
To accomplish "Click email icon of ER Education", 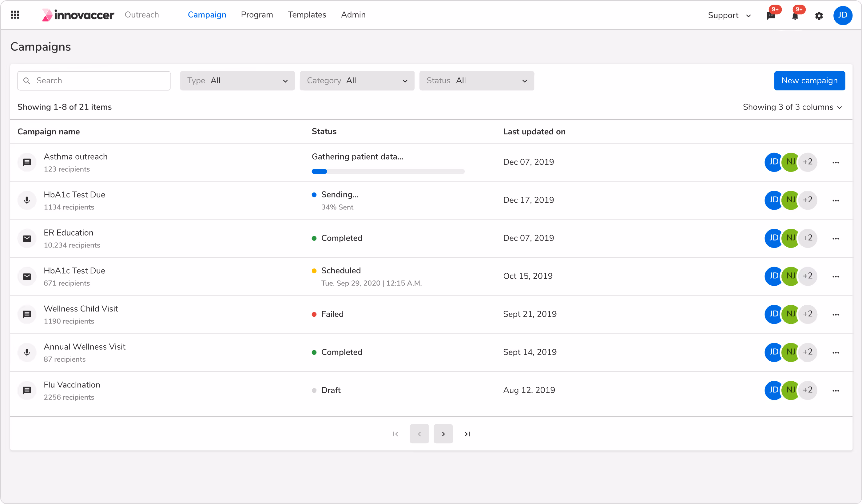I will coord(27,238).
